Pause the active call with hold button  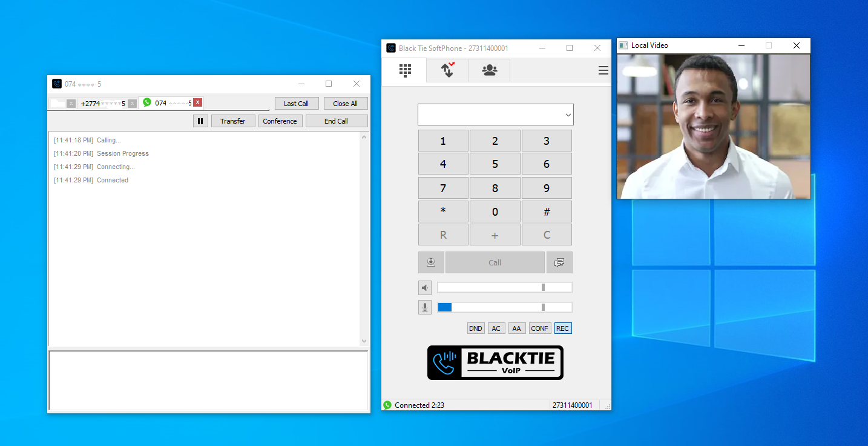(200, 121)
